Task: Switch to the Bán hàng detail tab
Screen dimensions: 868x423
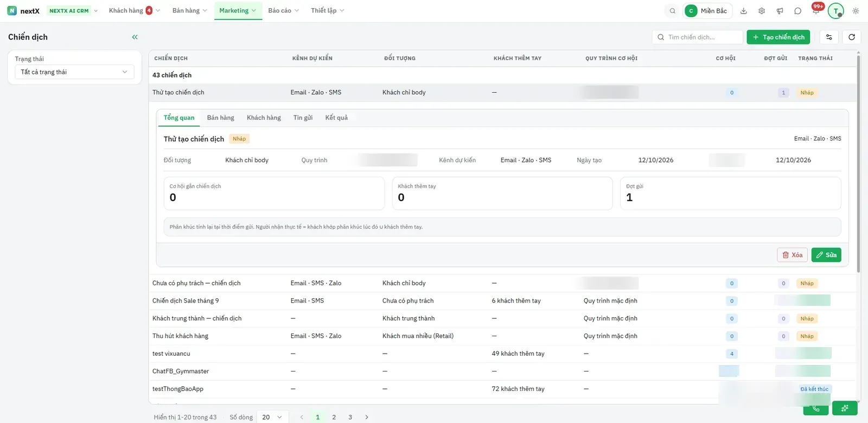Action: click(x=220, y=118)
